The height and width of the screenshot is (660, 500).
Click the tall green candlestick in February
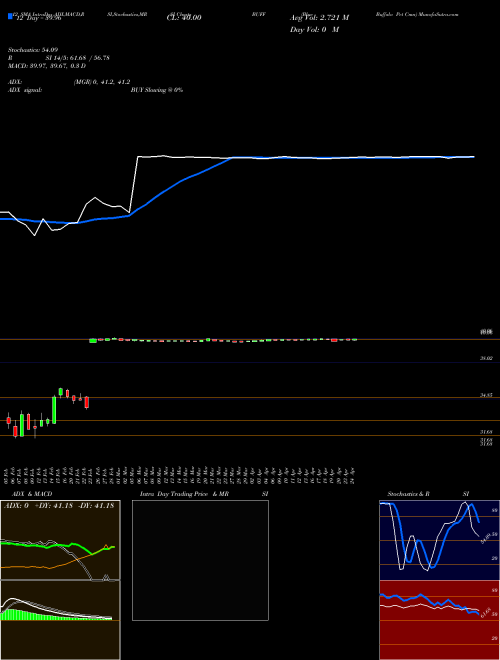coord(54,410)
